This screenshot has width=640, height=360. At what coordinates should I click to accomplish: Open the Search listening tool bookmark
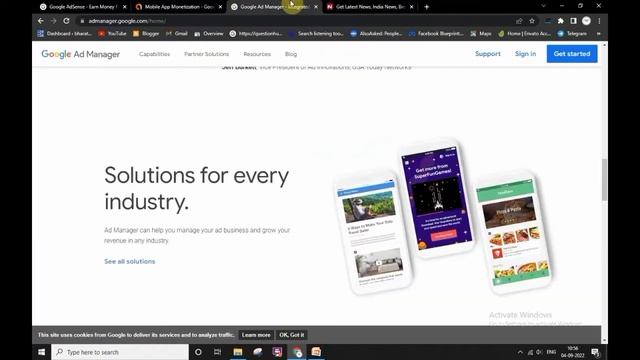pos(316,33)
